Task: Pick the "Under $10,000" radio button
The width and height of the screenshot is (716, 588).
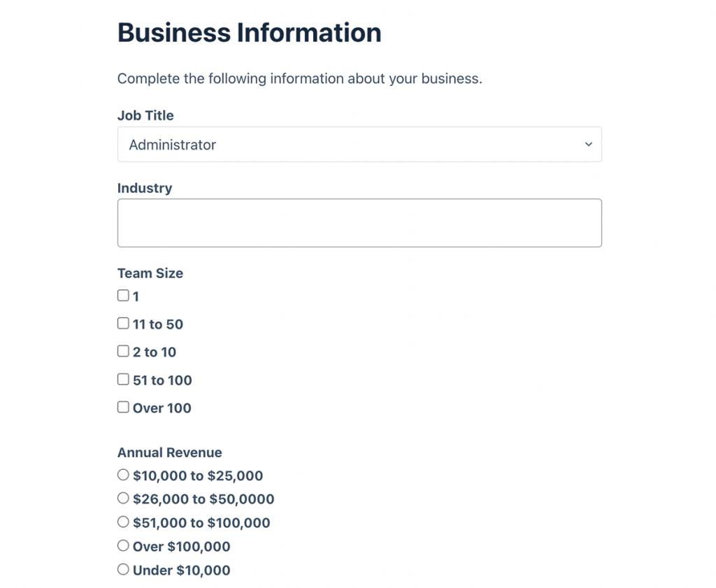Action: pyautogui.click(x=123, y=569)
